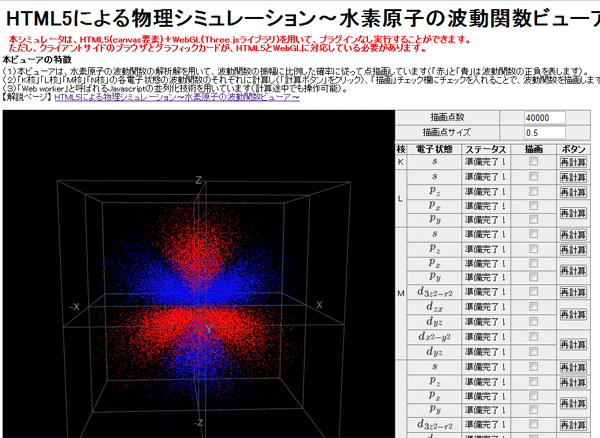The height and width of the screenshot is (438, 600).
Task: Recalculate the M shell dx2-y2 orbital group
Action: point(573,344)
